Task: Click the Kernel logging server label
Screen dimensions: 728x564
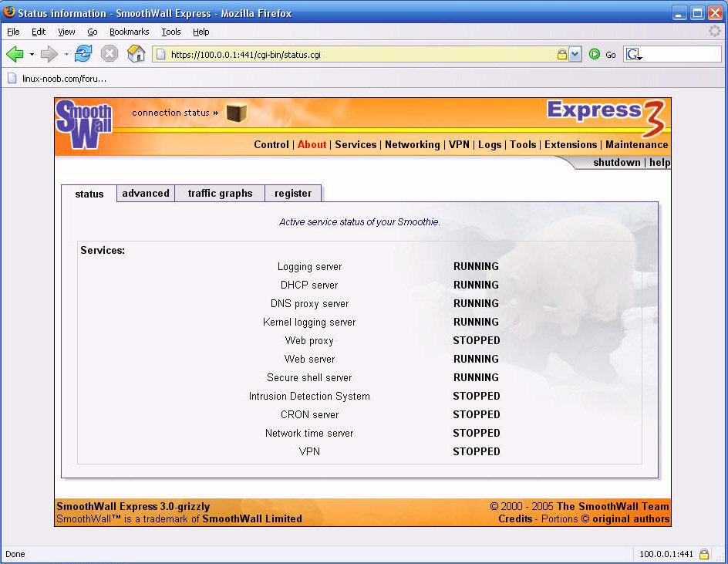Action: pos(309,323)
